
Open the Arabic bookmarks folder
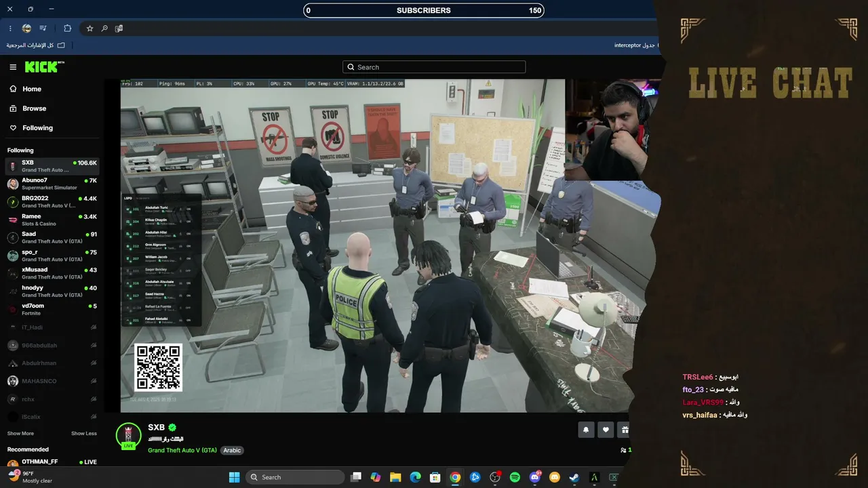tap(36, 45)
